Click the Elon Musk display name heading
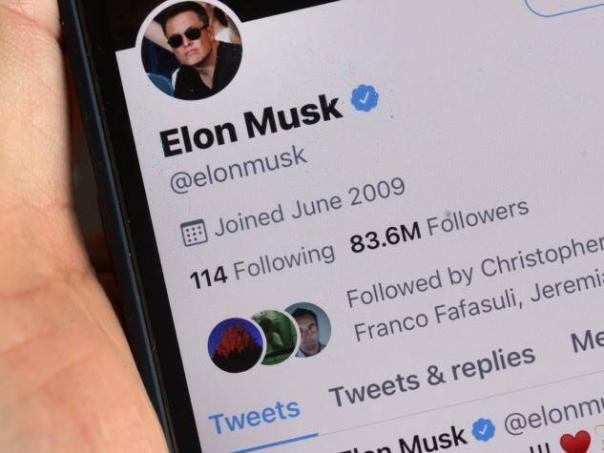This screenshot has height=453, width=604. click(x=250, y=126)
